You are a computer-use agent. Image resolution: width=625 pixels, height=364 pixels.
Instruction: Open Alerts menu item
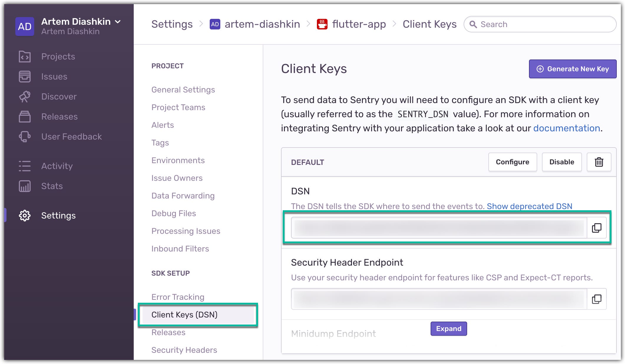[163, 125]
